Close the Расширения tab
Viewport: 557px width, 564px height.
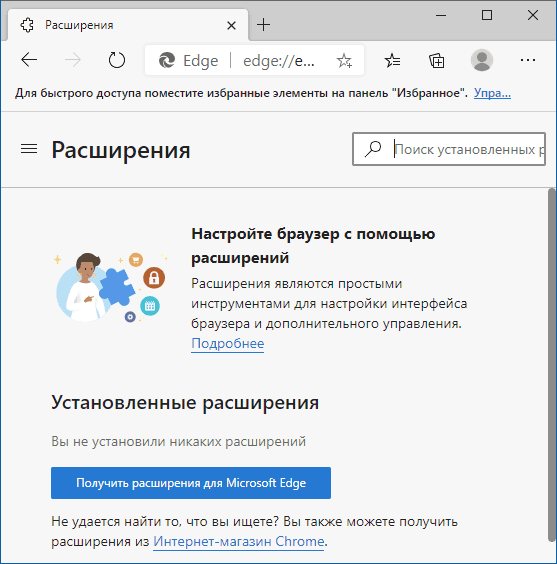click(x=231, y=25)
